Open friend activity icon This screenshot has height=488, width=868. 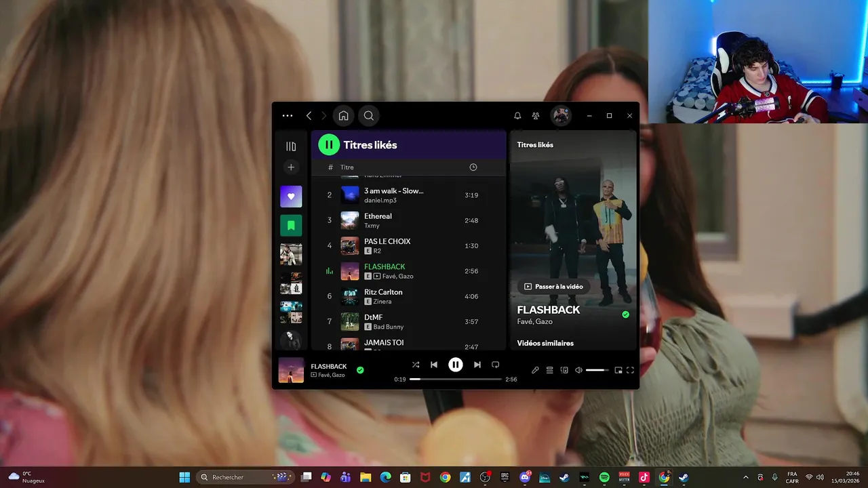coord(536,116)
